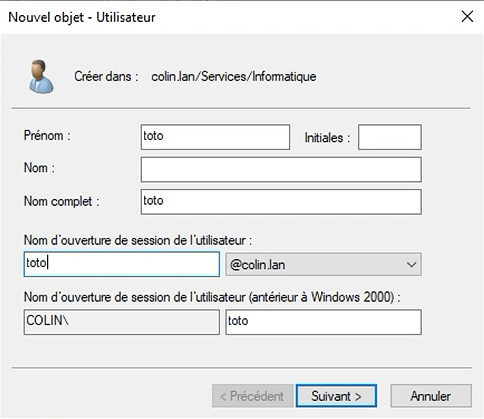Viewport: 484px width, 419px height.
Task: Focus the Prénom text field
Action: (215, 137)
